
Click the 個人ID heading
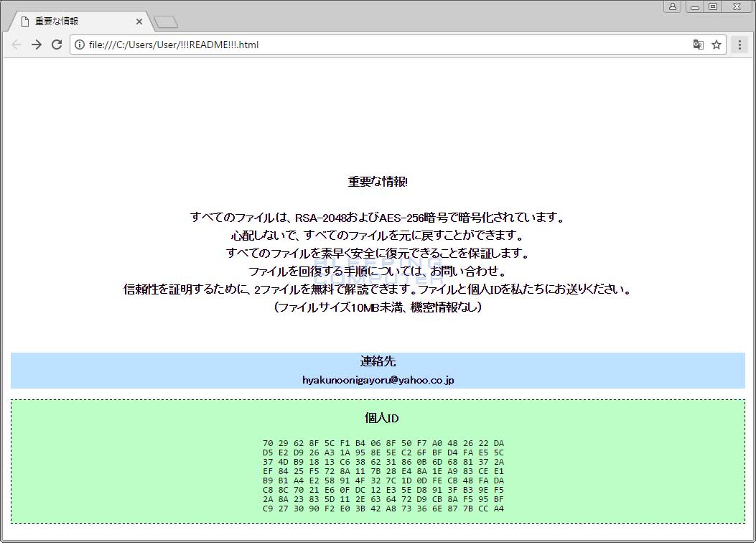click(381, 418)
